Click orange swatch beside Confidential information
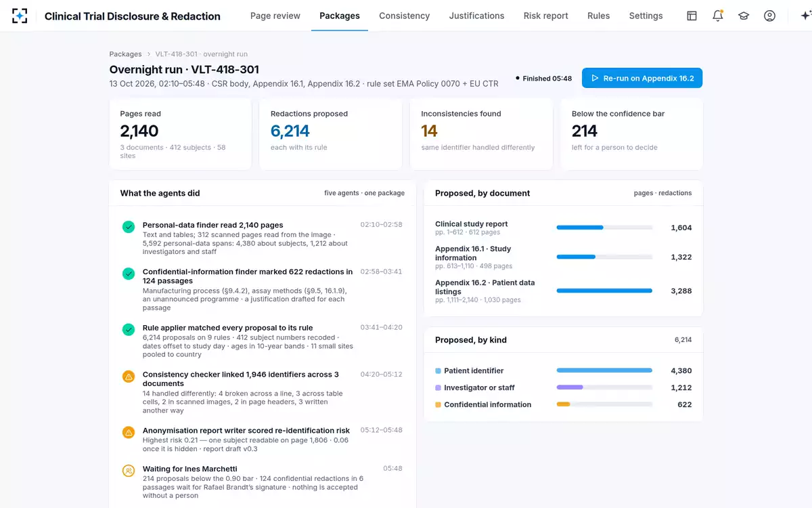This screenshot has height=508, width=812. pyautogui.click(x=438, y=405)
